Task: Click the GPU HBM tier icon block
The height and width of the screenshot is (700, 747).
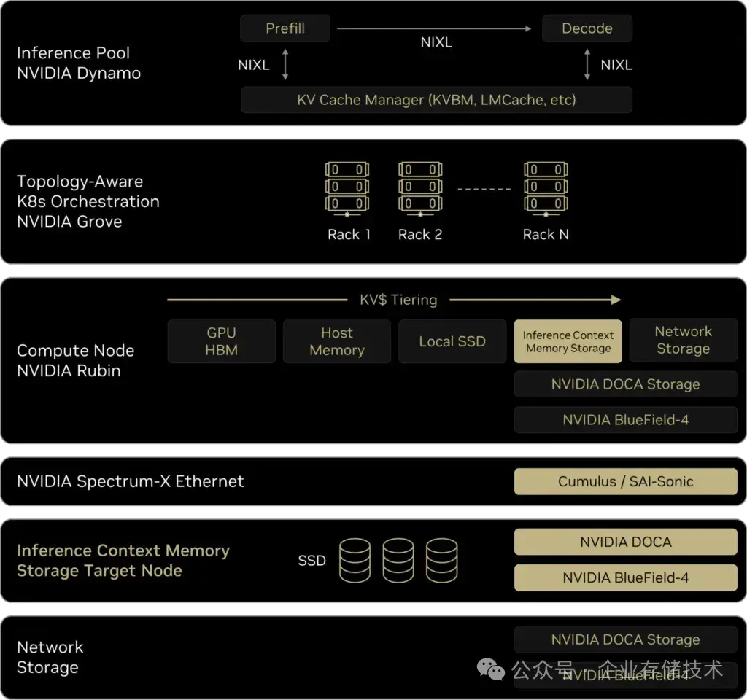Action: (221, 341)
